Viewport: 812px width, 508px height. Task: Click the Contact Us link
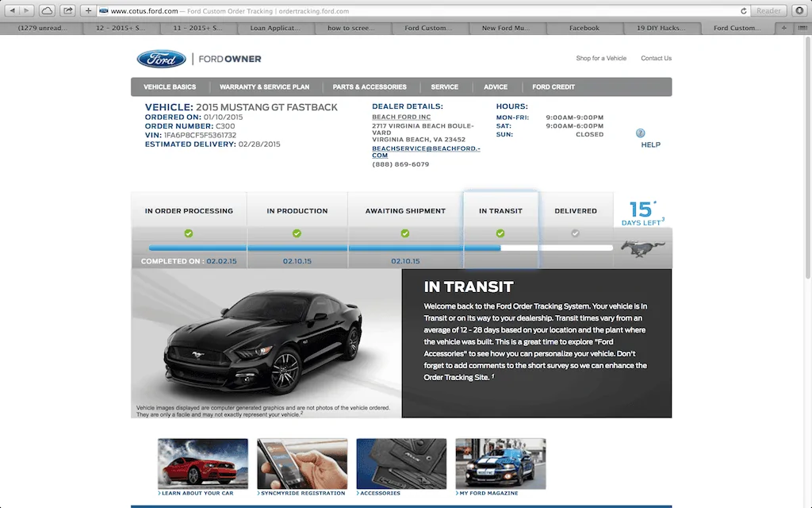tap(656, 58)
